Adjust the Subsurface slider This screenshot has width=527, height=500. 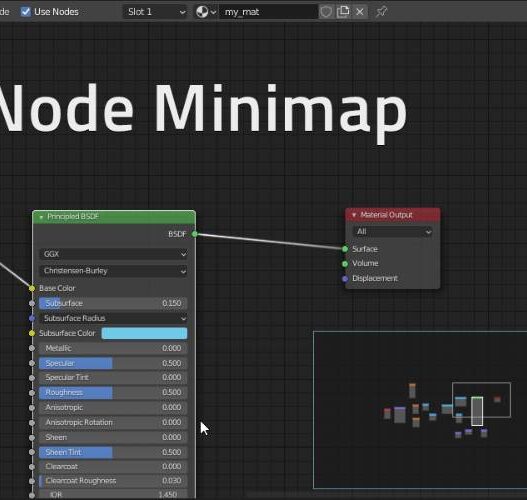coord(113,303)
